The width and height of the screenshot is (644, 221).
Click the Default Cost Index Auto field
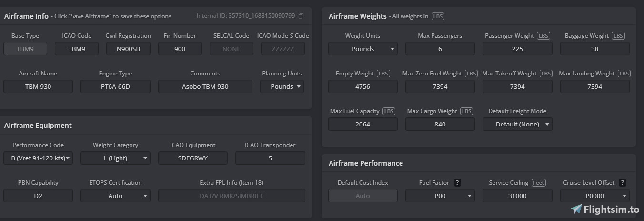(362, 196)
